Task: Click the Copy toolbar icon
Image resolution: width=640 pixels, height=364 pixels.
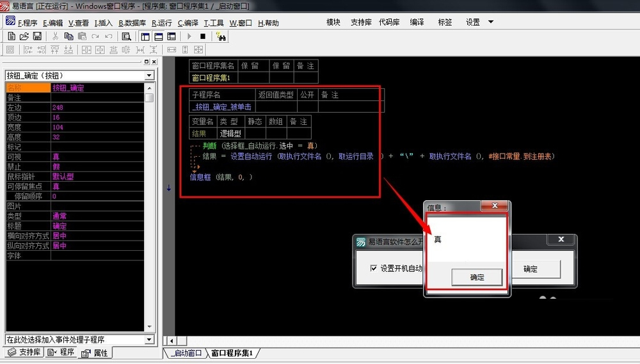Action: [68, 36]
